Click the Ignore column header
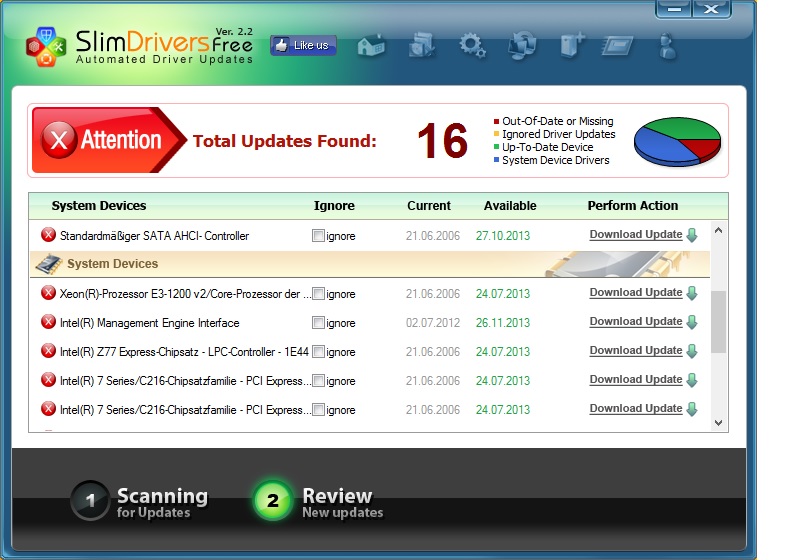The width and height of the screenshot is (791, 560). pos(334,206)
